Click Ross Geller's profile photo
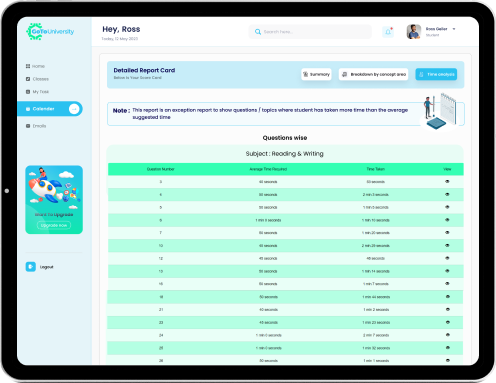This screenshot has width=496, height=383. pos(414,32)
